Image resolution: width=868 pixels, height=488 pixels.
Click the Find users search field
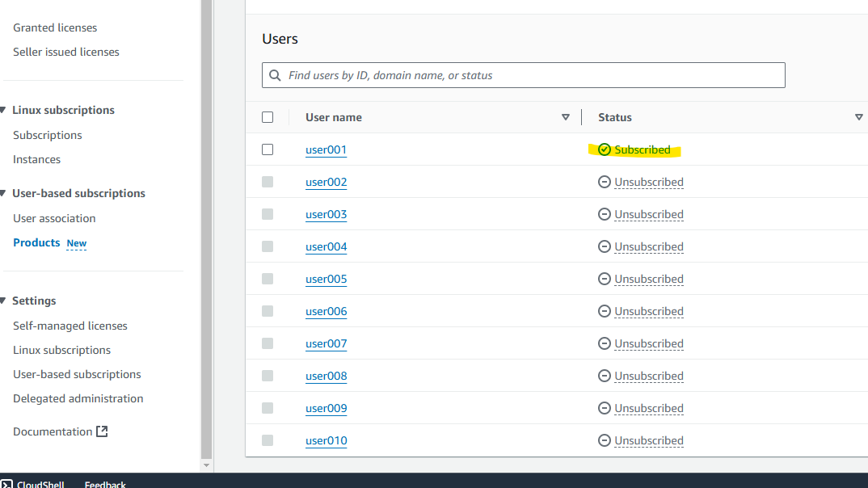coord(523,75)
